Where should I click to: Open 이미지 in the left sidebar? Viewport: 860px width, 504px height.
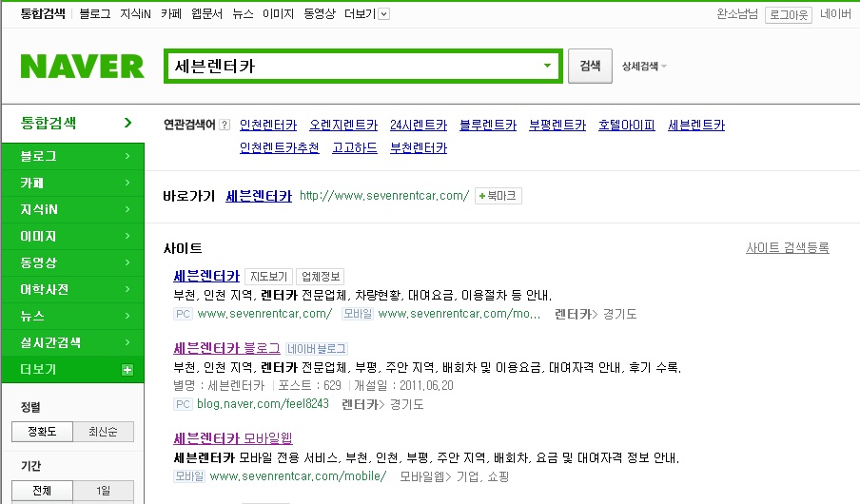[x=73, y=236]
